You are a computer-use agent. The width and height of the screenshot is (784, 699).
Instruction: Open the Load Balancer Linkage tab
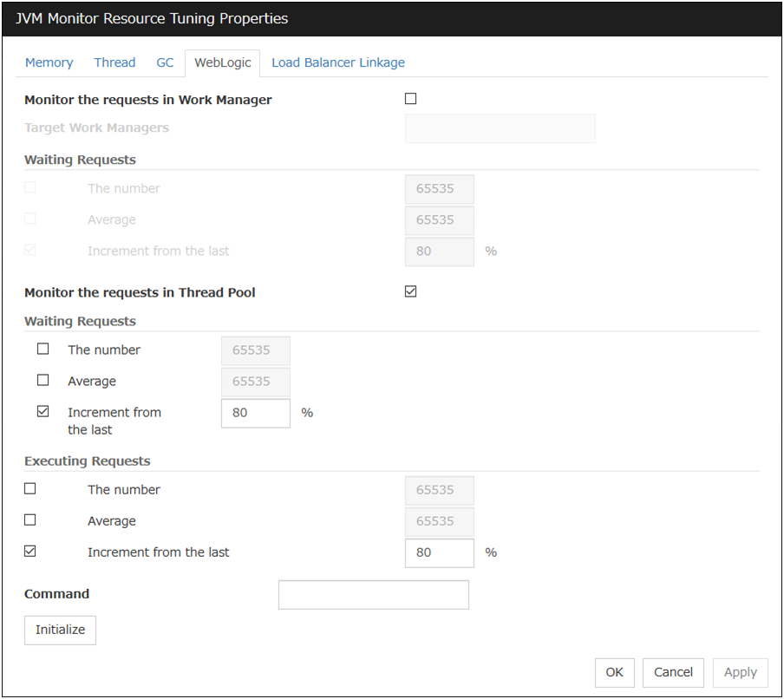coord(337,62)
